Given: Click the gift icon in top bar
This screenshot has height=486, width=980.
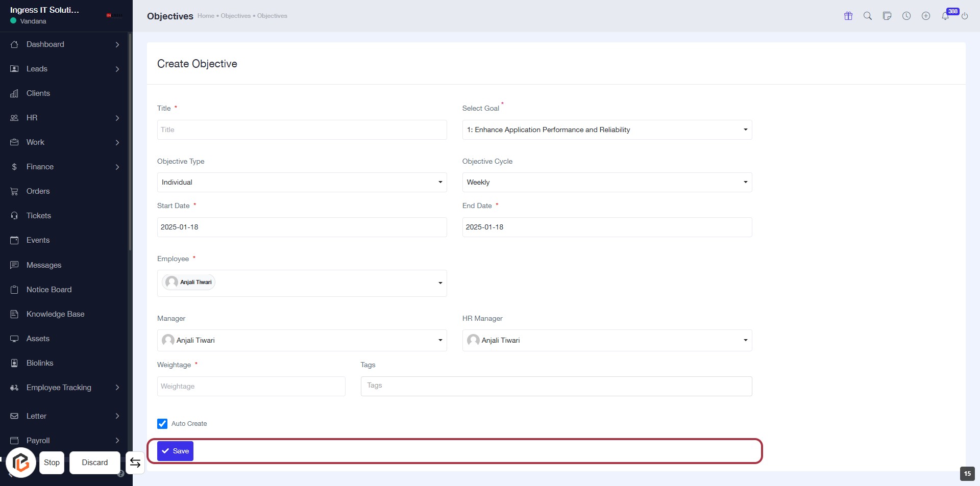Looking at the screenshot, I should (848, 16).
